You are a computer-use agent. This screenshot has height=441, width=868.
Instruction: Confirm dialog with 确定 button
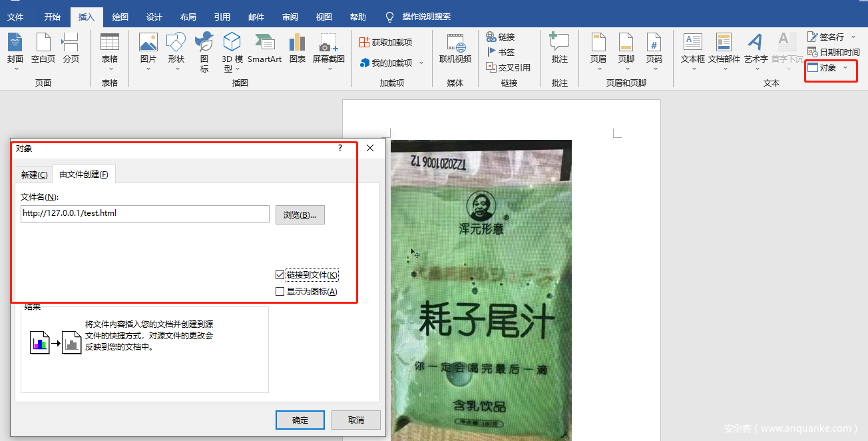point(300,420)
